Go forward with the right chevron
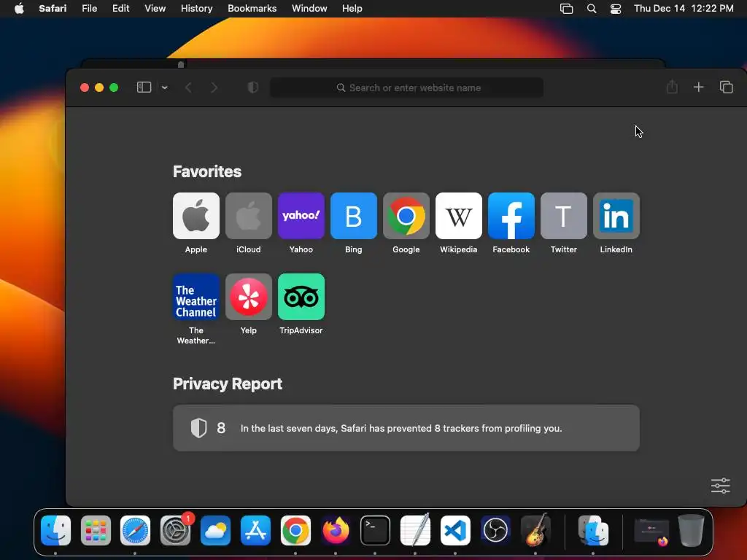Screen dimensions: 747x560 coord(214,87)
